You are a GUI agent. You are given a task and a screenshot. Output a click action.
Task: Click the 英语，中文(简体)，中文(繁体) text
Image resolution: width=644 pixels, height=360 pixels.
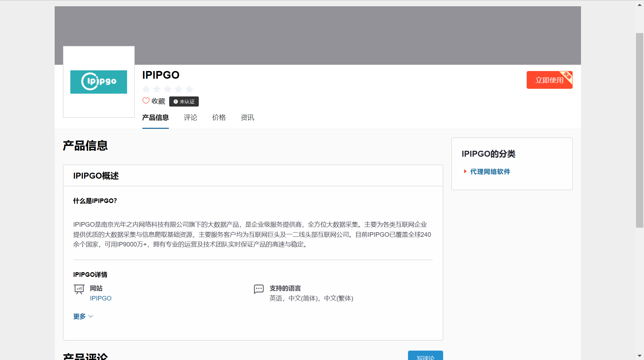pyautogui.click(x=311, y=298)
